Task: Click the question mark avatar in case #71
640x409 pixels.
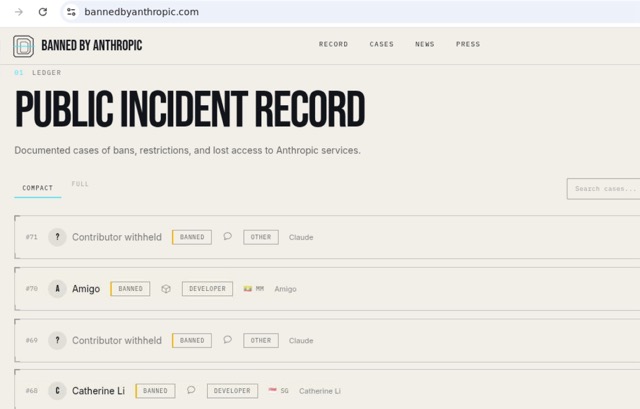Action: click(57, 237)
